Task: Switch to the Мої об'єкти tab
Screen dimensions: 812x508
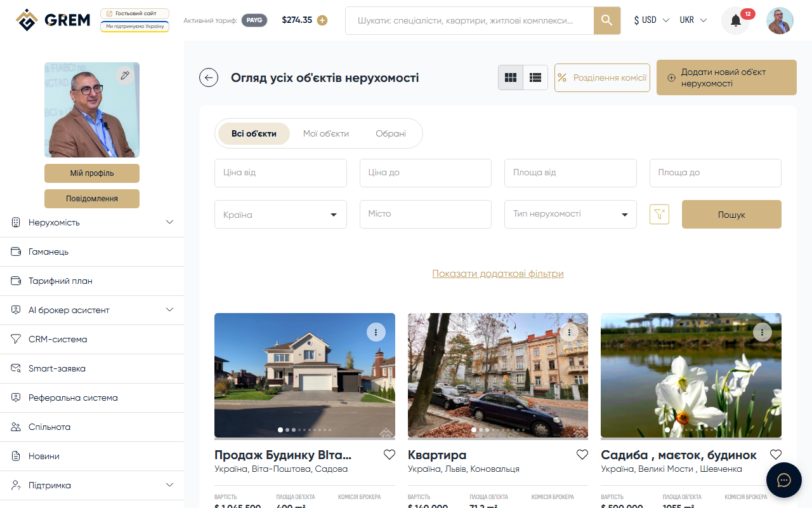Action: (325, 133)
